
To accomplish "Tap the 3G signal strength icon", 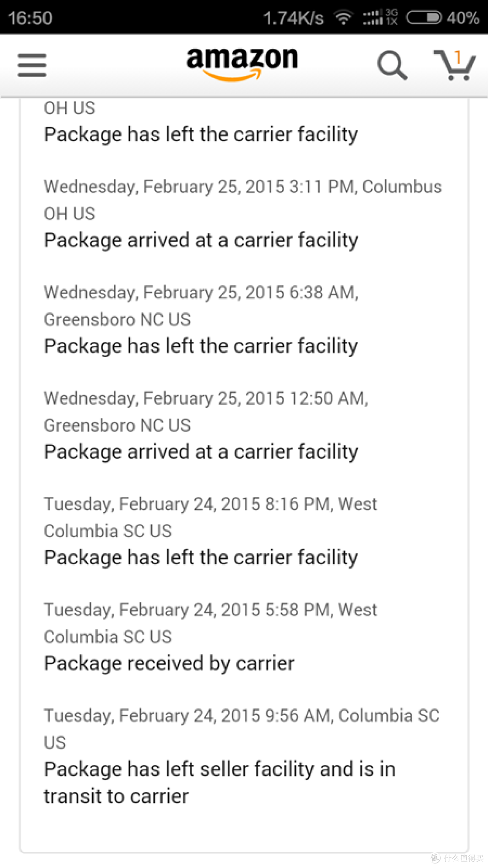I will tap(380, 18).
